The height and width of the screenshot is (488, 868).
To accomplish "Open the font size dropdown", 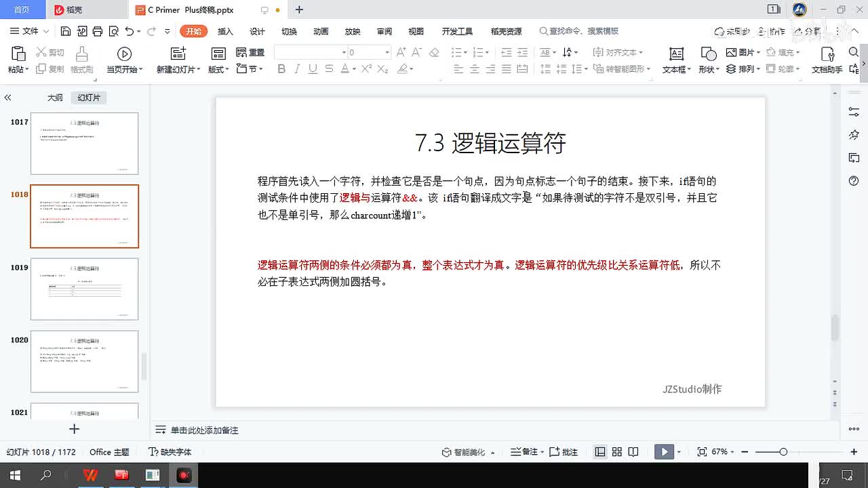I will [x=387, y=52].
